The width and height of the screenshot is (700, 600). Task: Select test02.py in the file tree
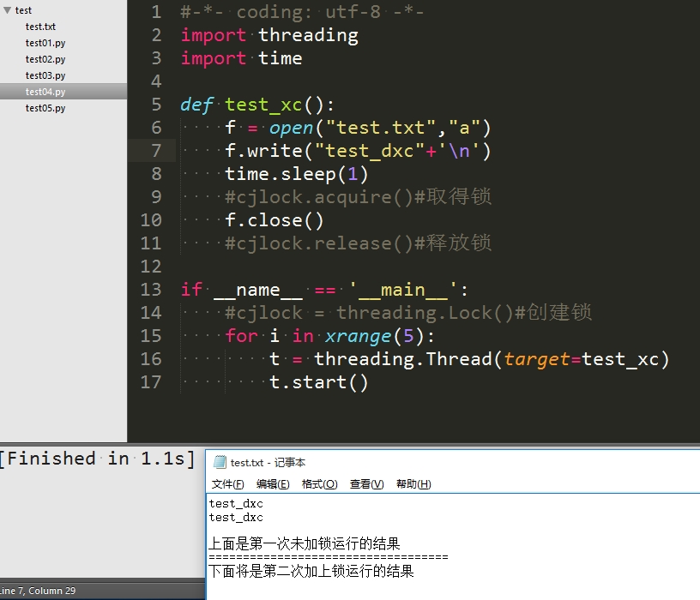45,59
